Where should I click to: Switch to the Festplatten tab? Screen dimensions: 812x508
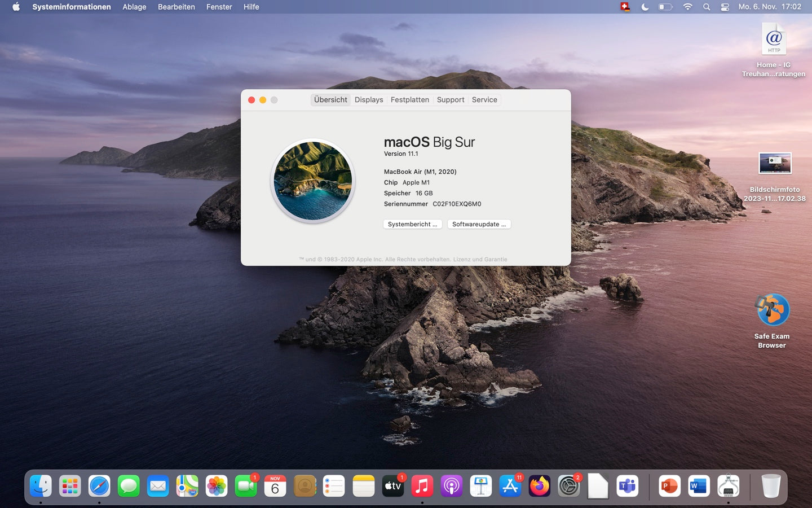[409, 100]
